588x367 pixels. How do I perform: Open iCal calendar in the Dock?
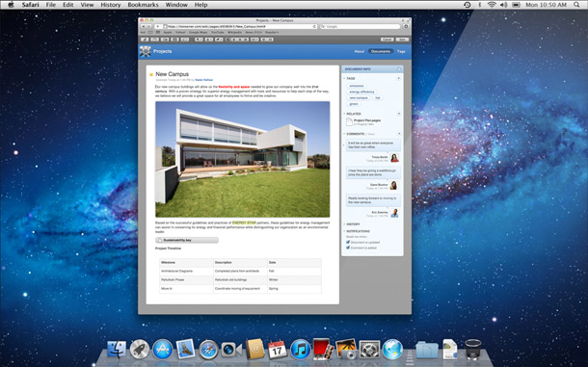tap(277, 350)
